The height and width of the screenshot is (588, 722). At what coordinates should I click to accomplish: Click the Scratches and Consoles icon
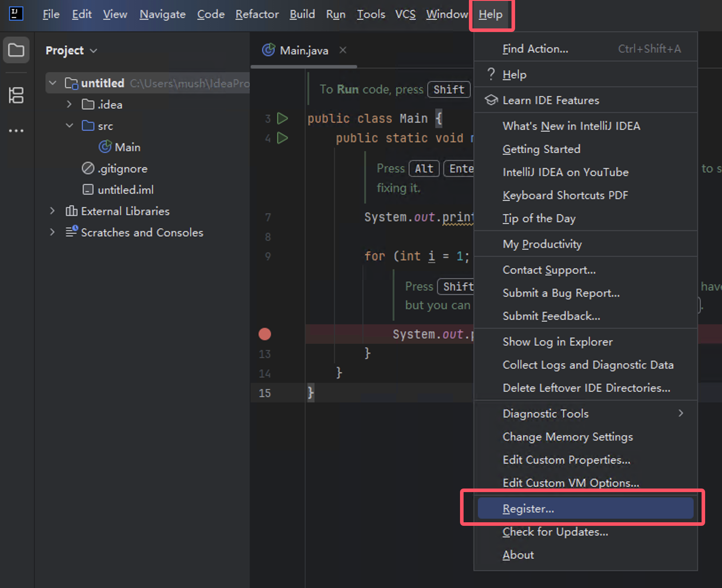(71, 231)
